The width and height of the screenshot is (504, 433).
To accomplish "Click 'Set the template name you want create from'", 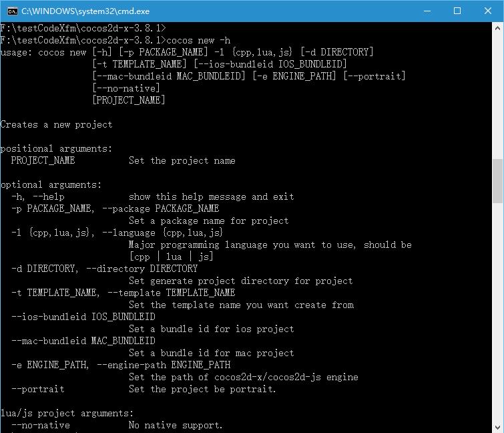I will [242, 305].
